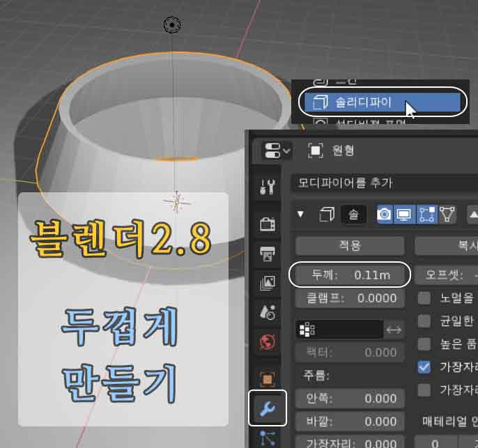Open the Render properties tab

(268, 225)
